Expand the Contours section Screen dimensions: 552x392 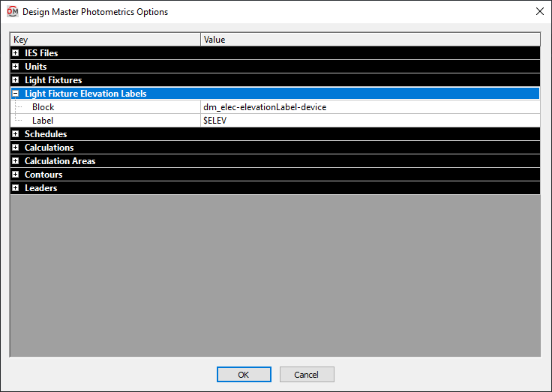point(16,175)
